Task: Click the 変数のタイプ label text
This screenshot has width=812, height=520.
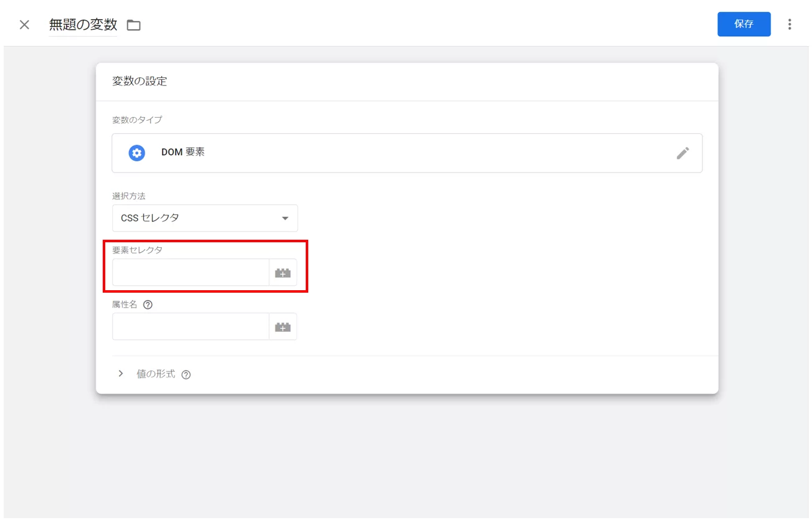Action: (x=137, y=120)
